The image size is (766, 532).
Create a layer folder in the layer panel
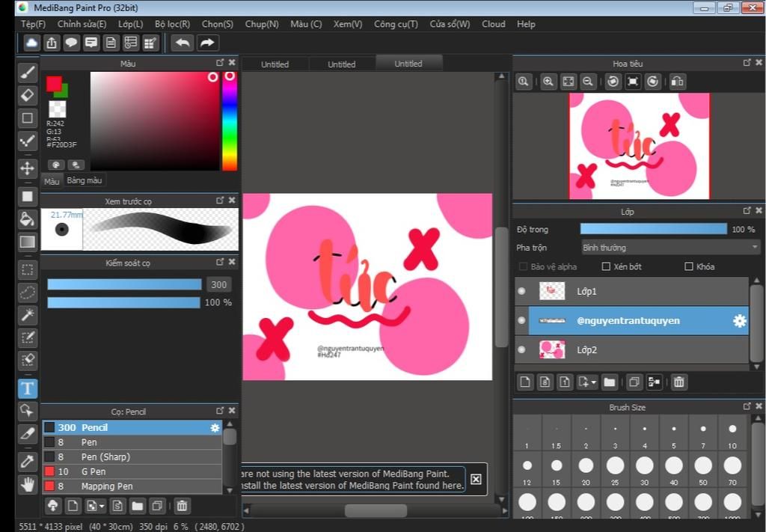pos(609,382)
